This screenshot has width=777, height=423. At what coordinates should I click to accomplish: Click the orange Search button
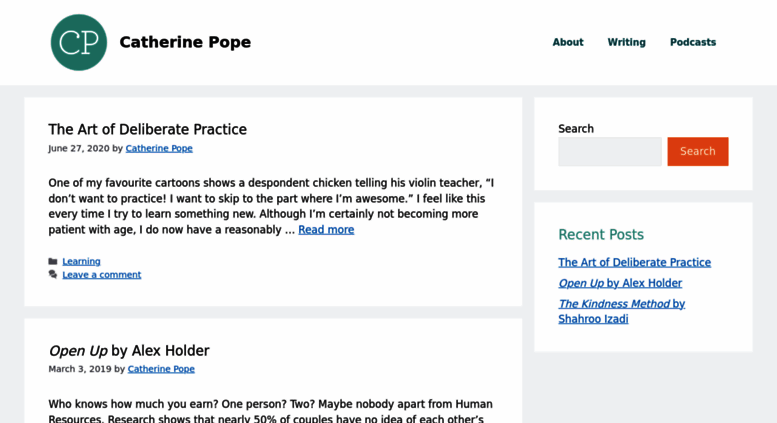click(x=698, y=152)
